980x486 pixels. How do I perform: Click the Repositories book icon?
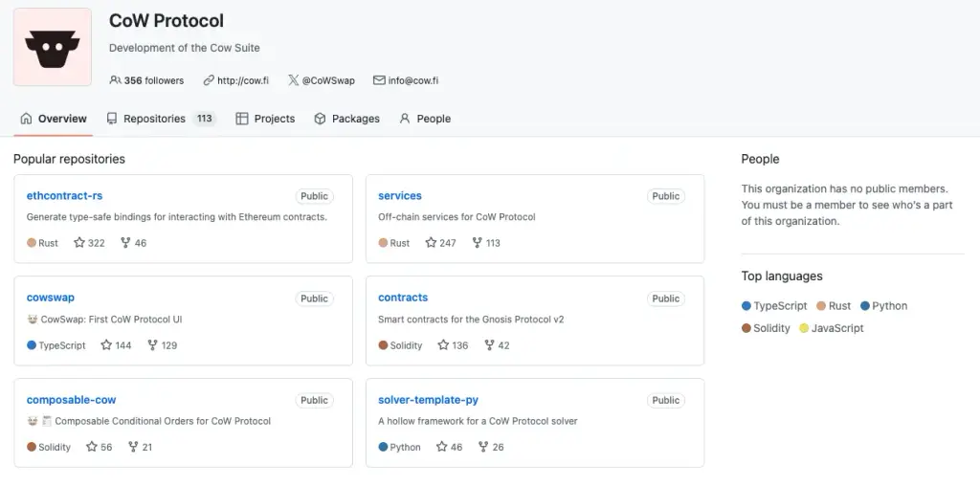[112, 118]
